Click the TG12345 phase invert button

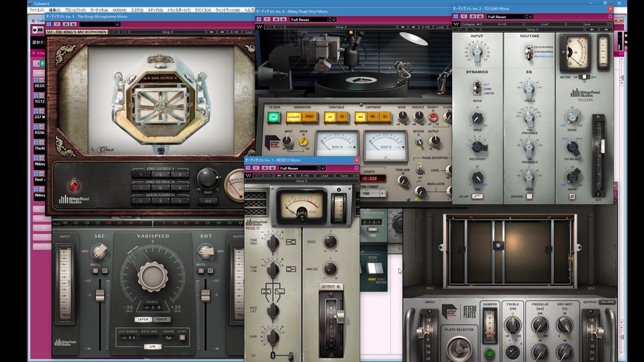(572, 196)
